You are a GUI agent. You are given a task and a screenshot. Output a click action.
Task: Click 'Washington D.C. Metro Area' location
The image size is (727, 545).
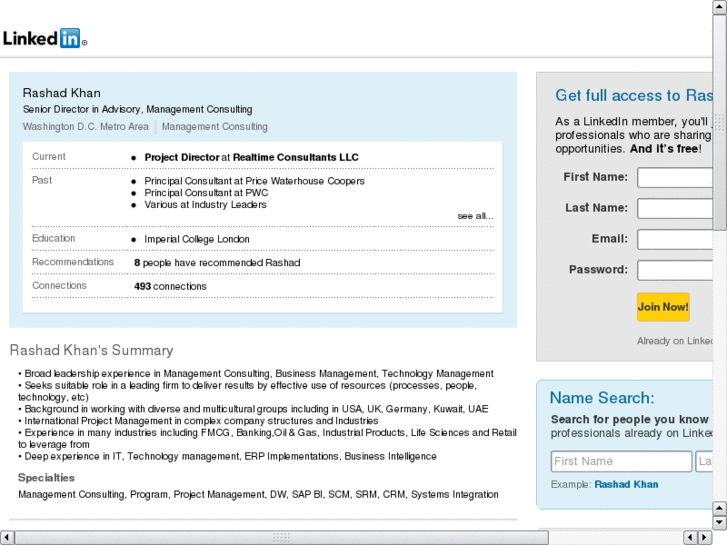point(86,127)
